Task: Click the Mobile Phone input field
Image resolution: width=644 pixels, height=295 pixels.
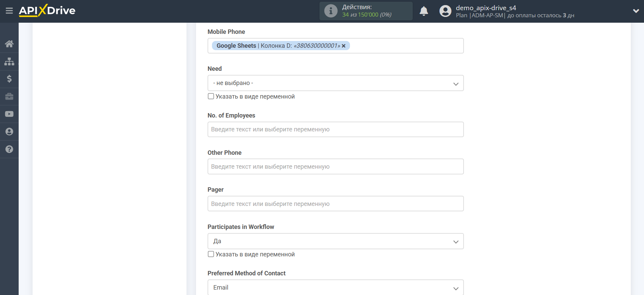Action: [335, 46]
